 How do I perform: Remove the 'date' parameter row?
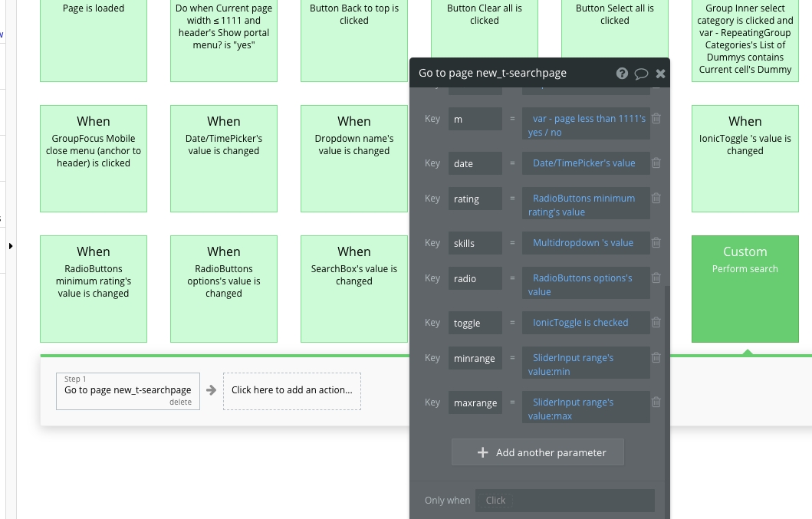tap(656, 163)
